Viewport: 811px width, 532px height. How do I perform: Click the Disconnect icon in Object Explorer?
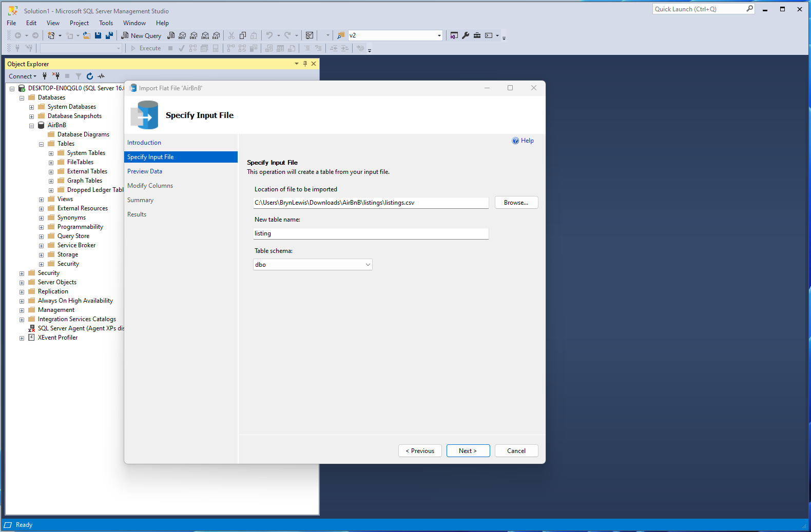tap(56, 76)
